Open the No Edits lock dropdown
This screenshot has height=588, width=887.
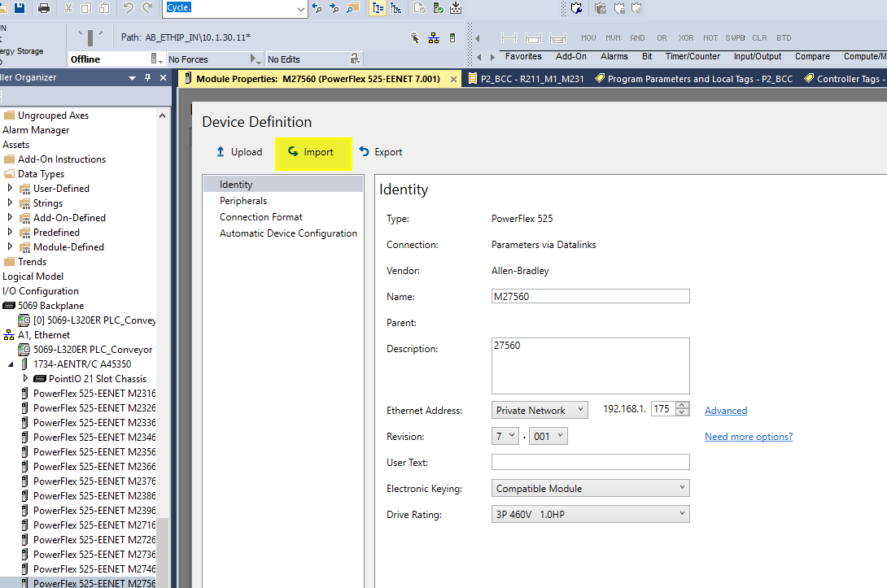click(x=355, y=59)
